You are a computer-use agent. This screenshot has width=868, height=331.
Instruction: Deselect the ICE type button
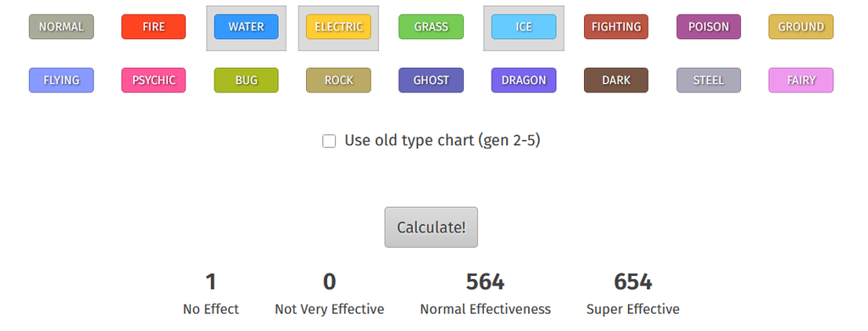[524, 26]
